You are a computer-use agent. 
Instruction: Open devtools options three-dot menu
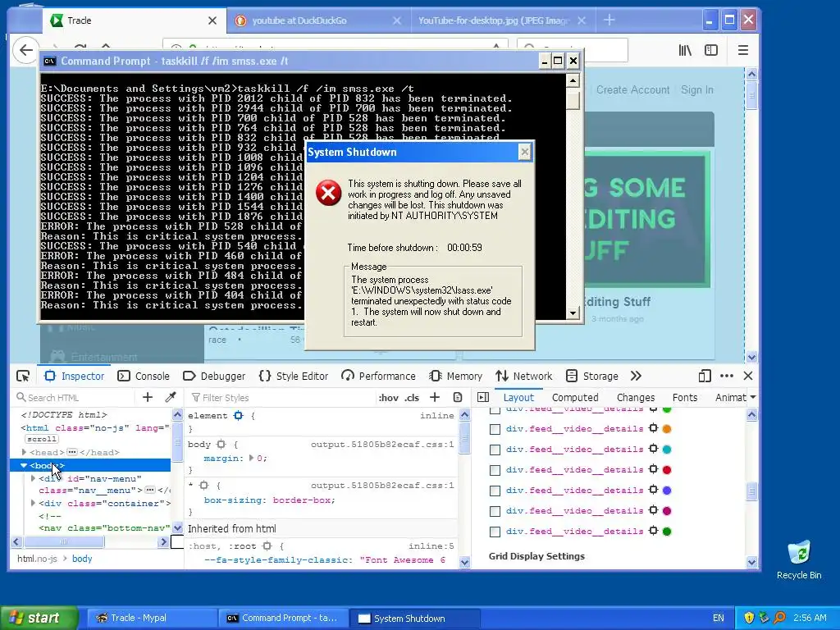coord(727,376)
